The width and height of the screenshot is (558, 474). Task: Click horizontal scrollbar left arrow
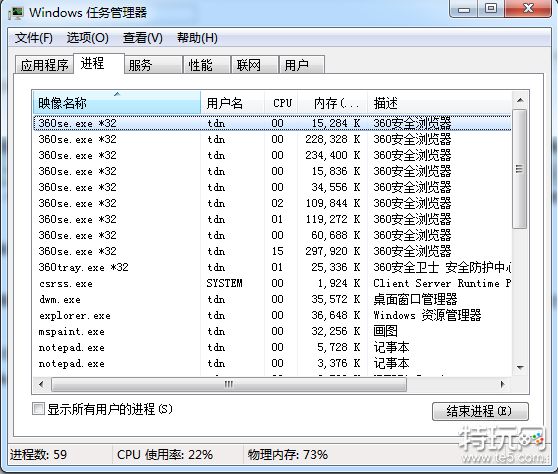[x=42, y=384]
